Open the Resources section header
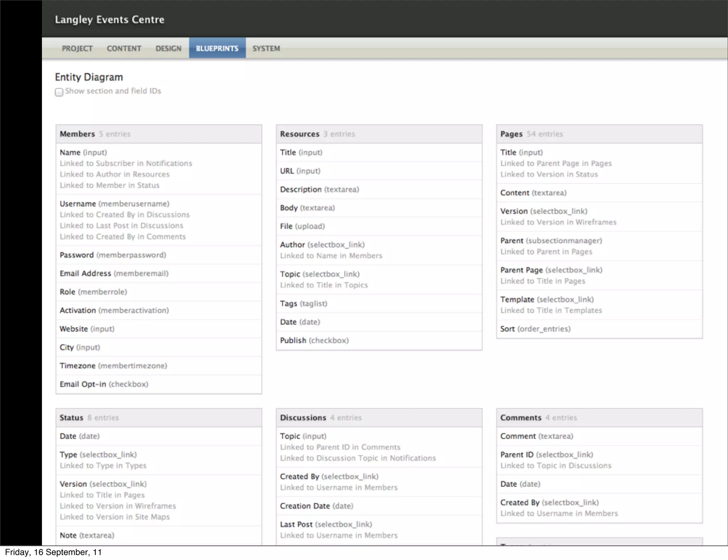Screen dimensions: 728x560 tap(300, 134)
